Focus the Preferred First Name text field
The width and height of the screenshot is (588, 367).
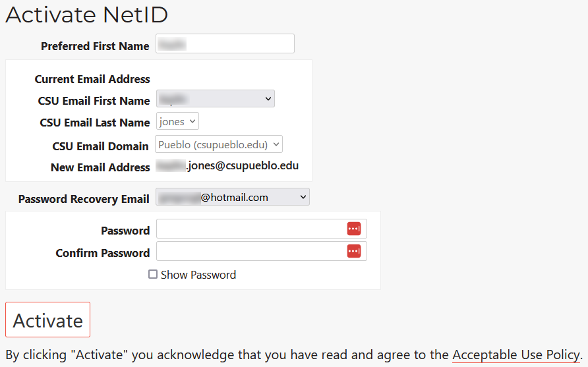[225, 44]
